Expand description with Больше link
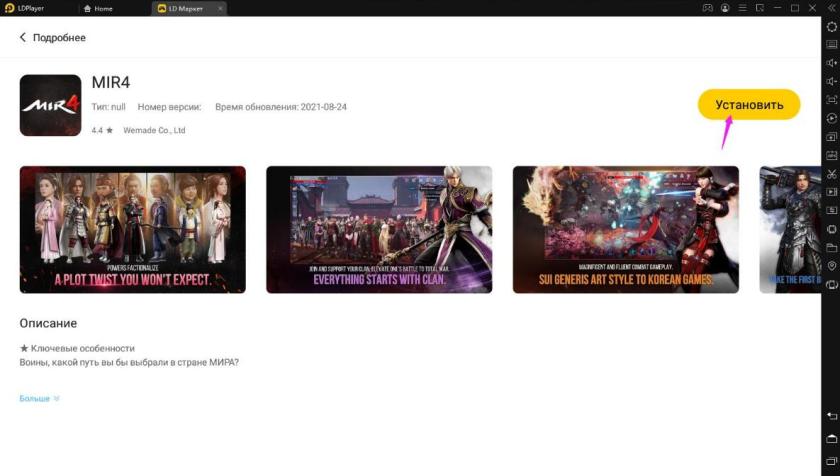Screen dimensions: 840x476 point(39,398)
